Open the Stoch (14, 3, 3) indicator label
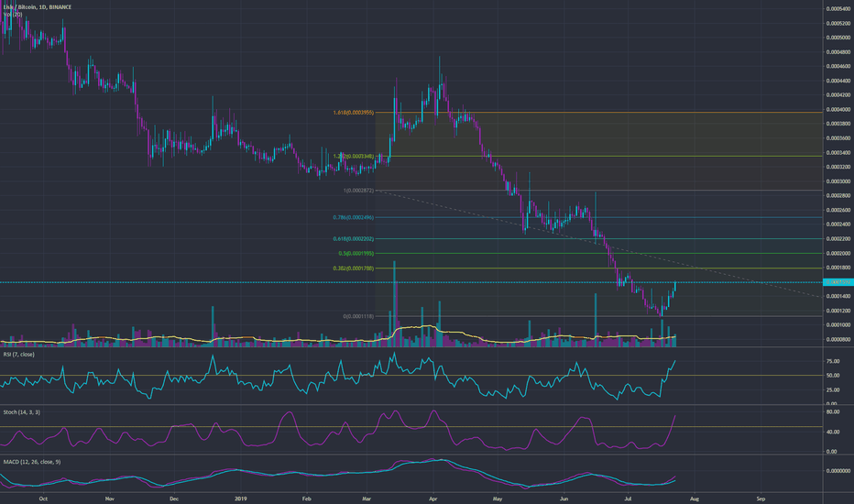854x504 pixels. coord(22,412)
